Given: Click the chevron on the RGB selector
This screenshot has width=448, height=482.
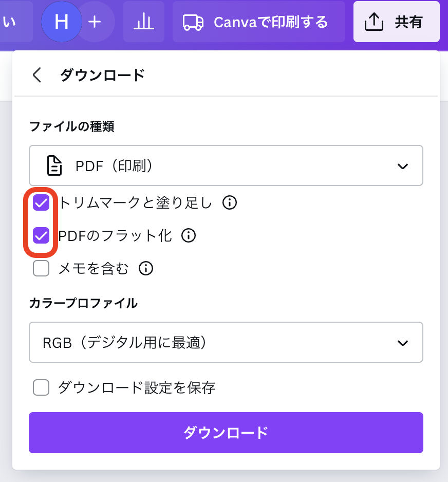Looking at the screenshot, I should point(403,343).
